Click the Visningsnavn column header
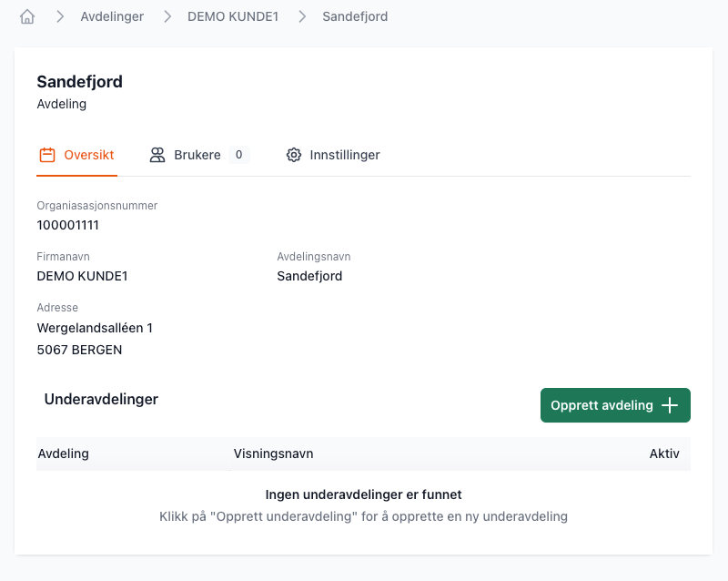 click(x=273, y=454)
